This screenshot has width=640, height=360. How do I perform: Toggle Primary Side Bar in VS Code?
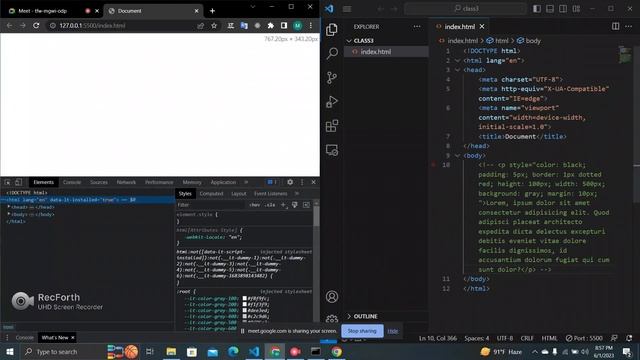tap(537, 9)
